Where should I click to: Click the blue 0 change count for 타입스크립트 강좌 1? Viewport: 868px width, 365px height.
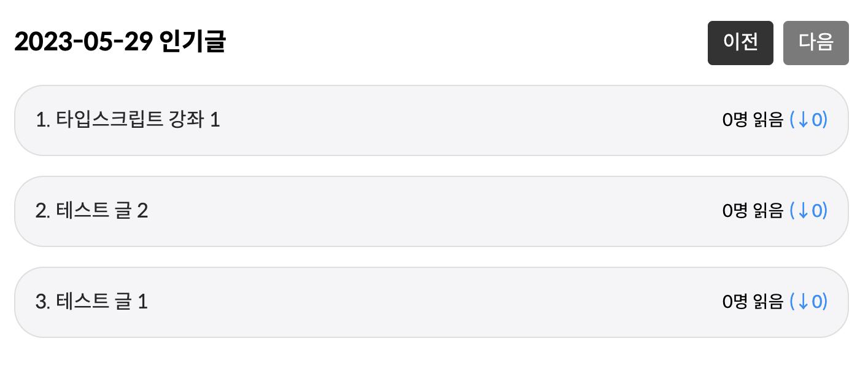point(817,120)
